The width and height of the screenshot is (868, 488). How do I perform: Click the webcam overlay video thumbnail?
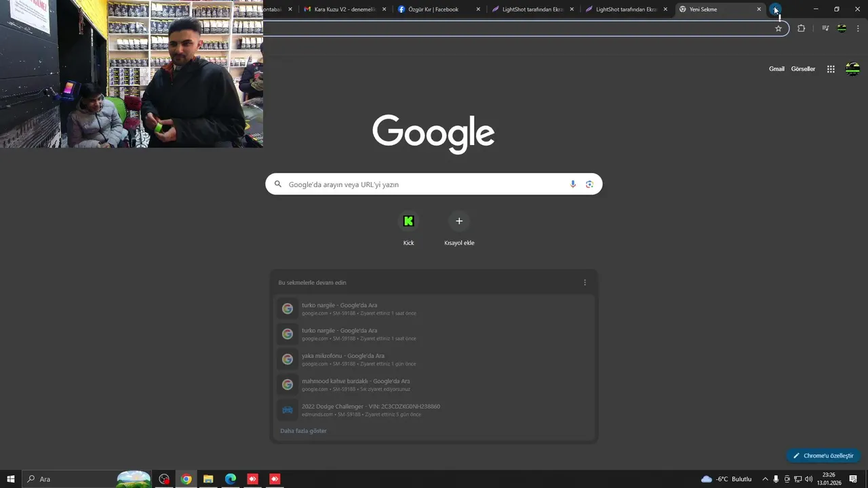point(132,74)
